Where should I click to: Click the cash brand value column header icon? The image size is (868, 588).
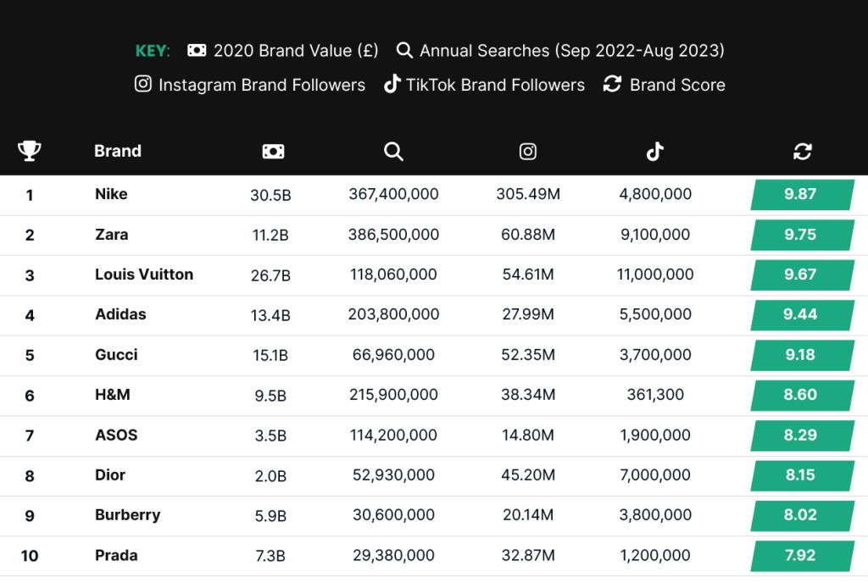273,151
